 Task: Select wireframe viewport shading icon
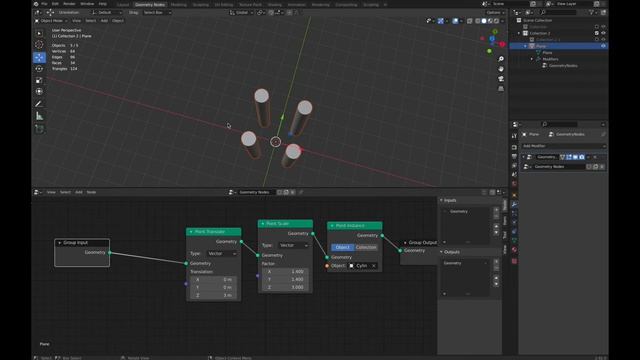478,21
